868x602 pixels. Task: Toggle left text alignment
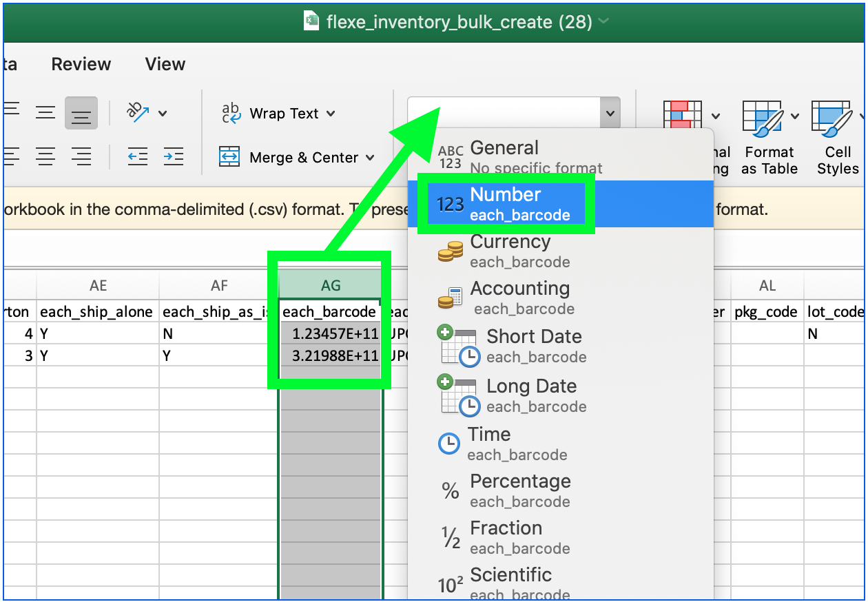click(12, 156)
